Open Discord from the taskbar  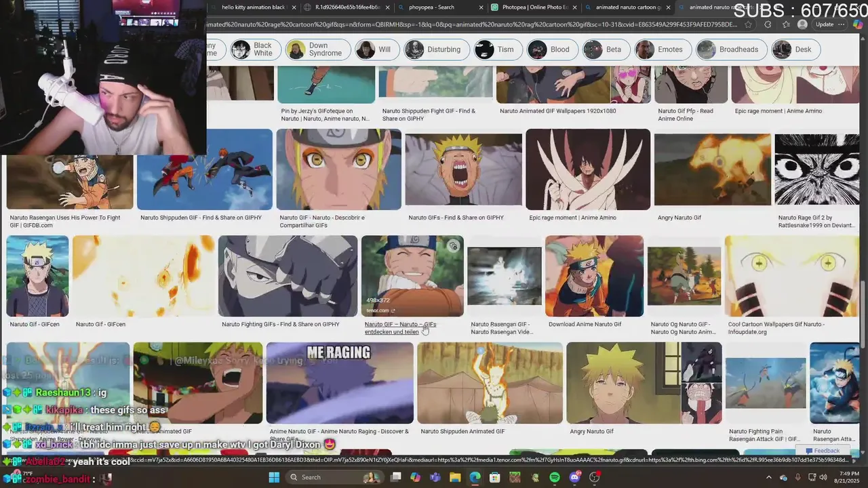click(x=575, y=477)
